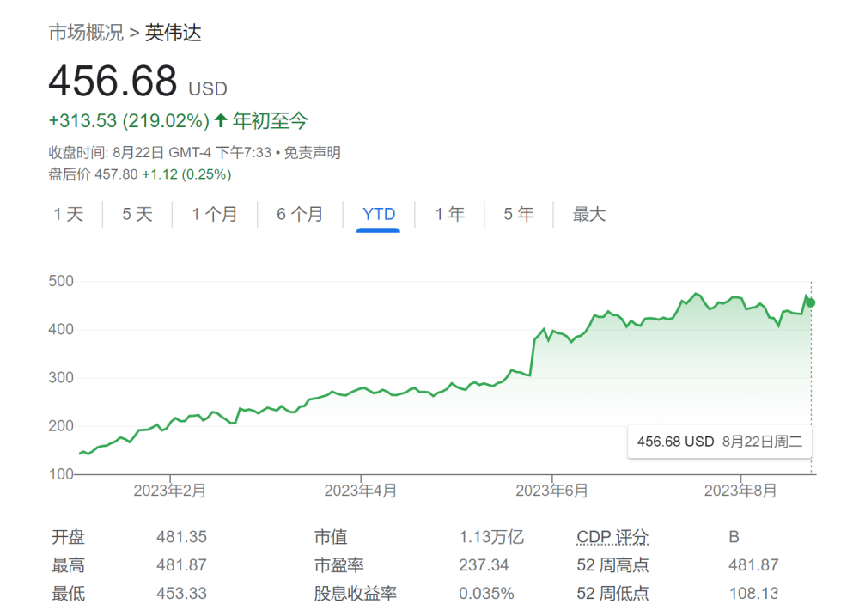Select the YTD tab
This screenshot has height=616, width=859.
(379, 214)
